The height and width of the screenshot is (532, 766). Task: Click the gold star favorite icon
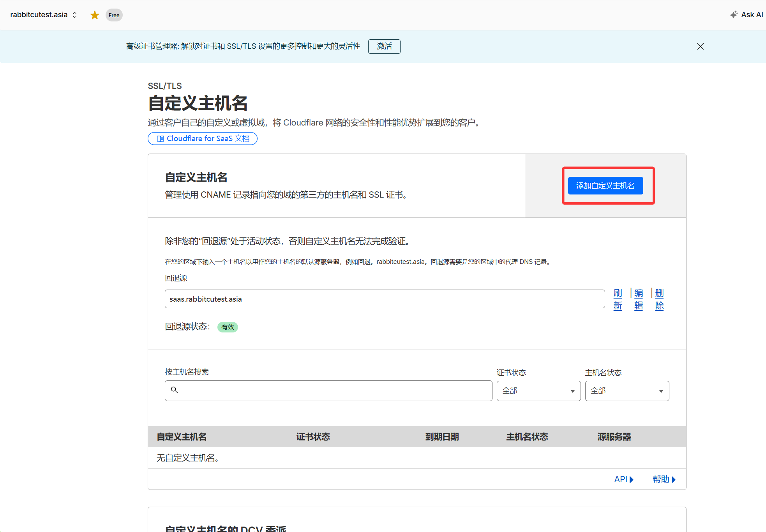(x=95, y=15)
